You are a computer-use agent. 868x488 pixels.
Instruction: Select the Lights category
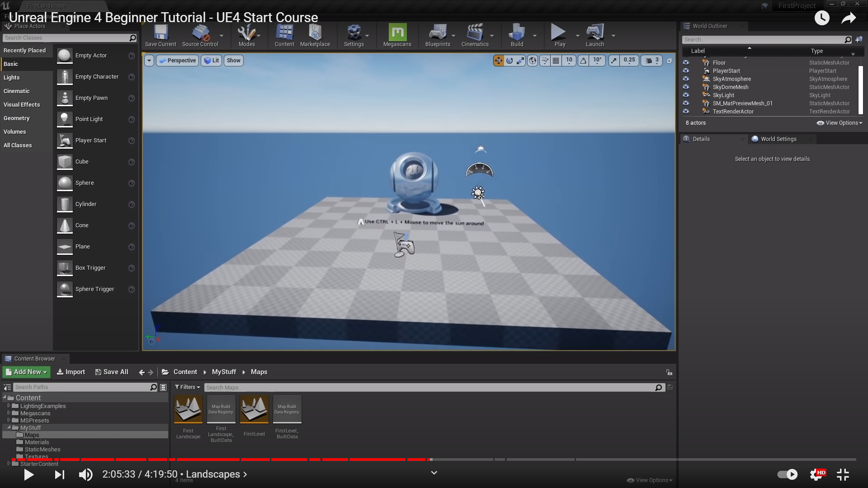point(12,78)
